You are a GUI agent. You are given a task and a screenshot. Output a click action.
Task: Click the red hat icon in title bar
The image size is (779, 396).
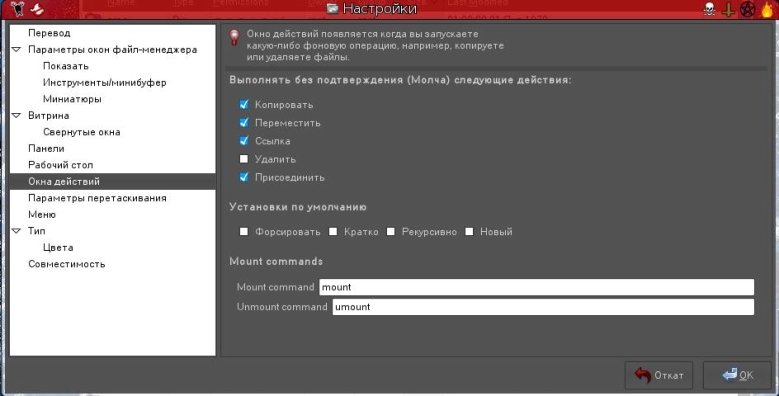click(x=37, y=8)
